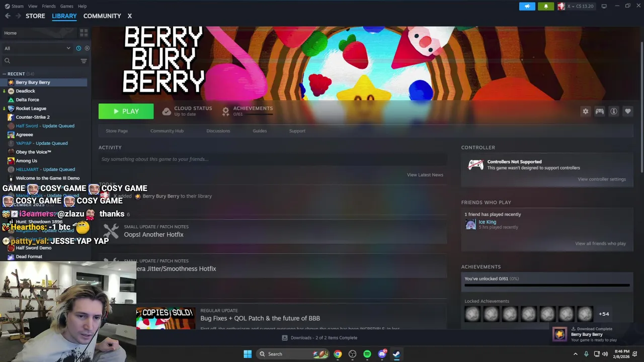Open game settings gear icon
The image size is (644, 362).
point(585,112)
